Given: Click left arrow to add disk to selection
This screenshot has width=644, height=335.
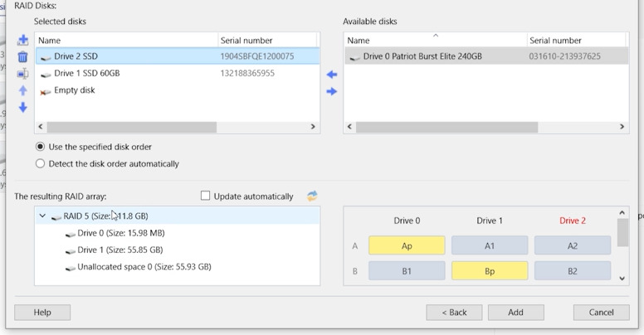Looking at the screenshot, I should [x=332, y=75].
